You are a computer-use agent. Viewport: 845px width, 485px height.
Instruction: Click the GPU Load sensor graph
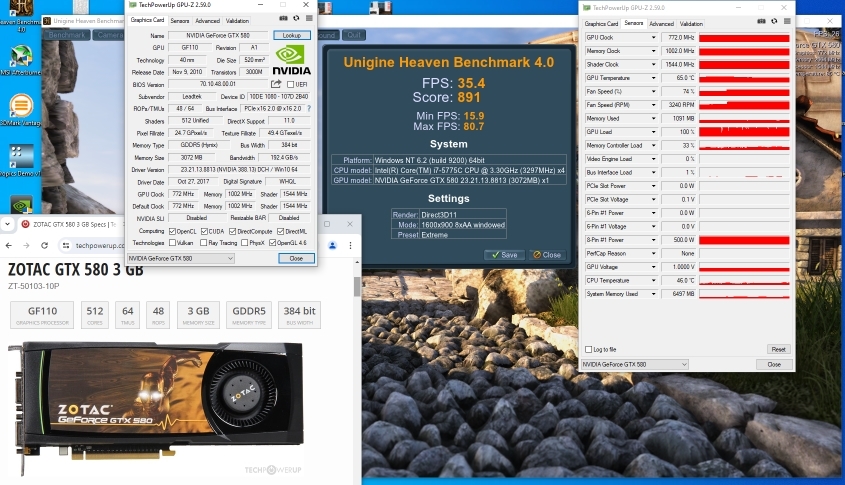tap(744, 132)
